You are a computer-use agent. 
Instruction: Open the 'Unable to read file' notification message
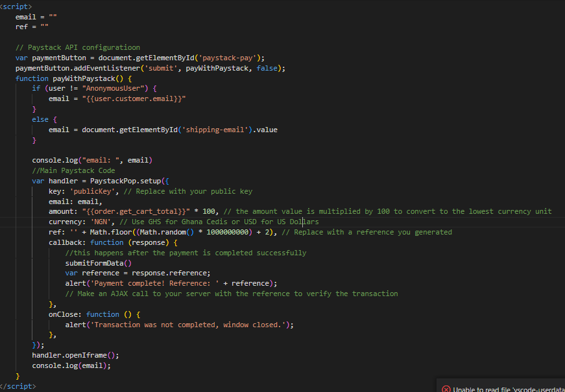click(509, 390)
